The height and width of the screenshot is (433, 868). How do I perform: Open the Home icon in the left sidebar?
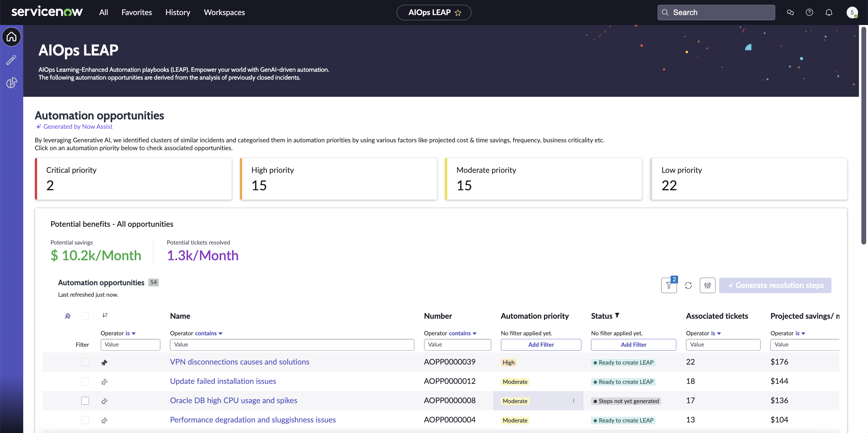point(11,36)
